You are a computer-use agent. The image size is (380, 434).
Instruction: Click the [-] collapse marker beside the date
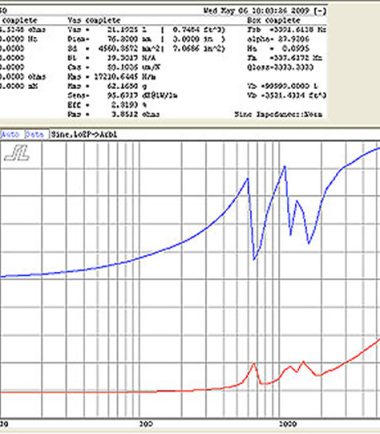coord(320,11)
